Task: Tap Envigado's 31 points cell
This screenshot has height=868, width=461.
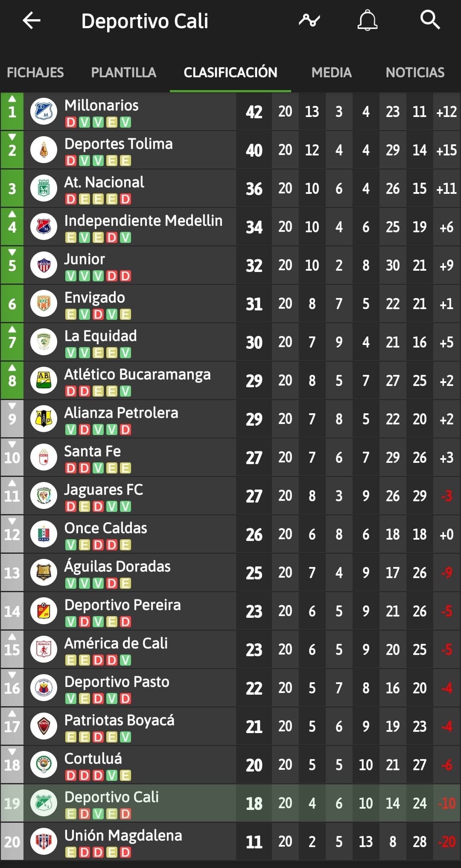Action: coord(254,304)
